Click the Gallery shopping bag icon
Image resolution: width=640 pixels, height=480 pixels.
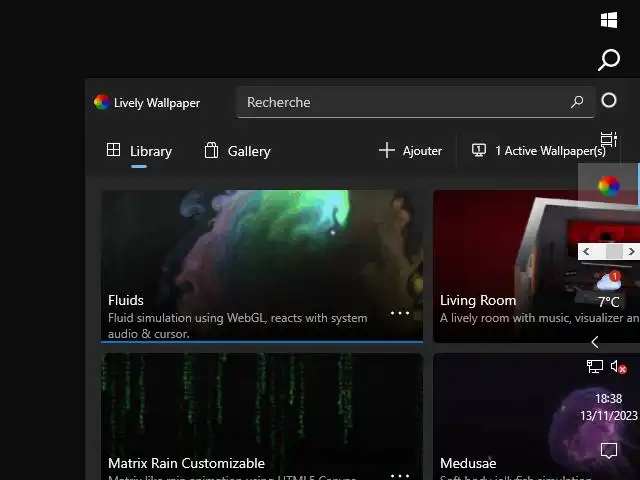pos(211,150)
